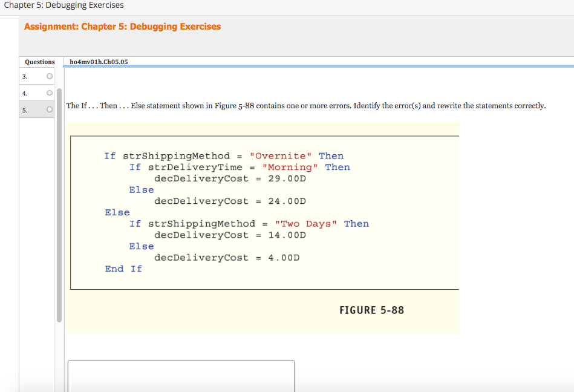Click the 14.00D value in code

287,235
